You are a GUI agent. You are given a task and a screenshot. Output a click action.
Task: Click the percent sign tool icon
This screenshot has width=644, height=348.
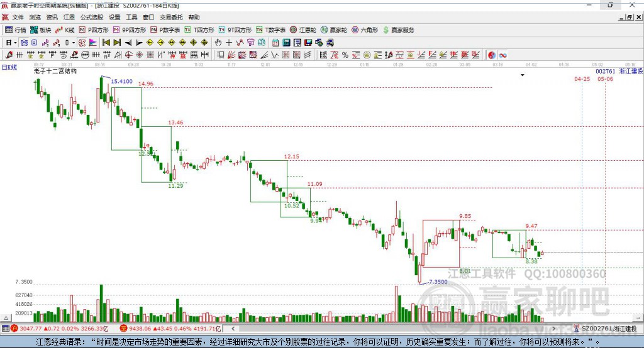point(345,55)
